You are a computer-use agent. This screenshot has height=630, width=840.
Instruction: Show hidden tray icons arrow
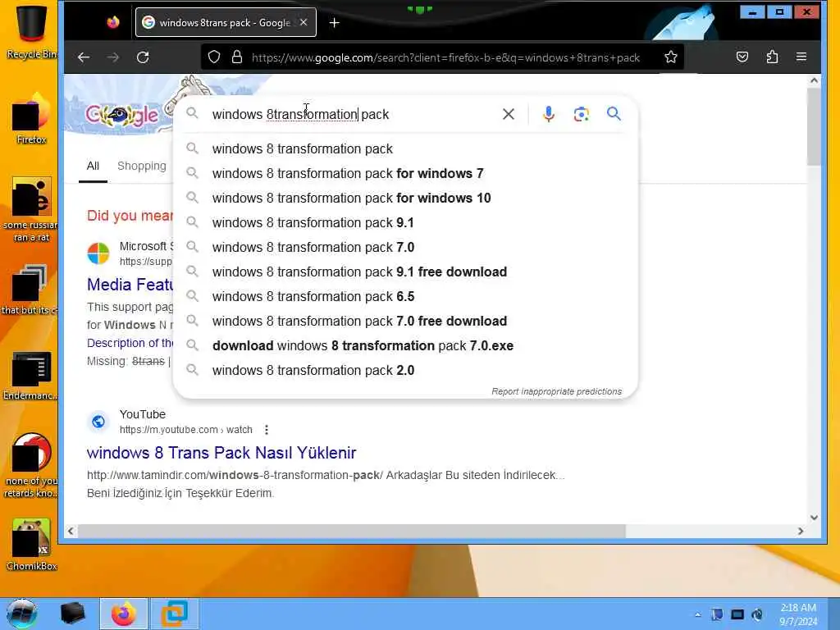click(x=697, y=614)
